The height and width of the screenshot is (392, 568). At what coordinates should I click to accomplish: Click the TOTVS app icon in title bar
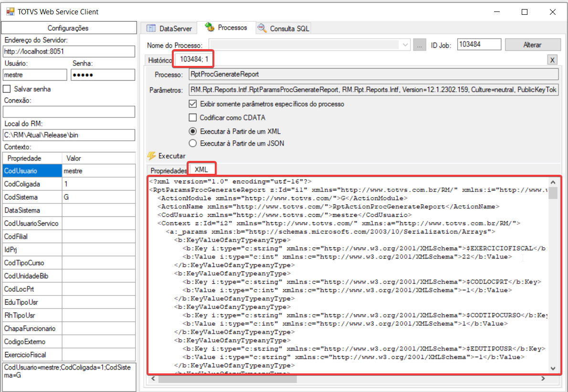(x=10, y=11)
